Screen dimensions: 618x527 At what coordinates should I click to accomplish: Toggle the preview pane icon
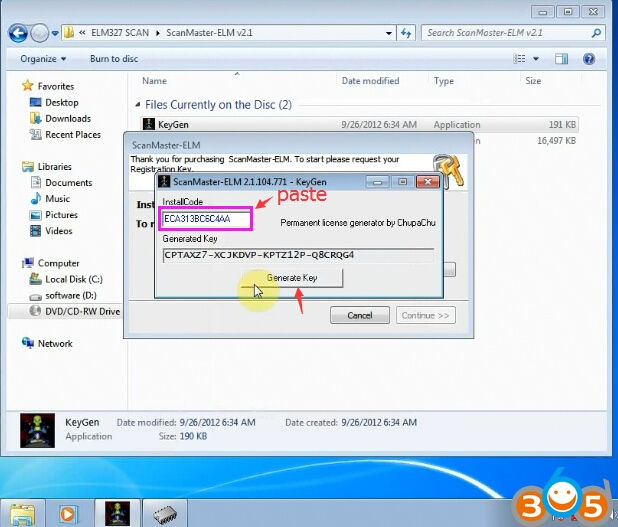pos(561,59)
